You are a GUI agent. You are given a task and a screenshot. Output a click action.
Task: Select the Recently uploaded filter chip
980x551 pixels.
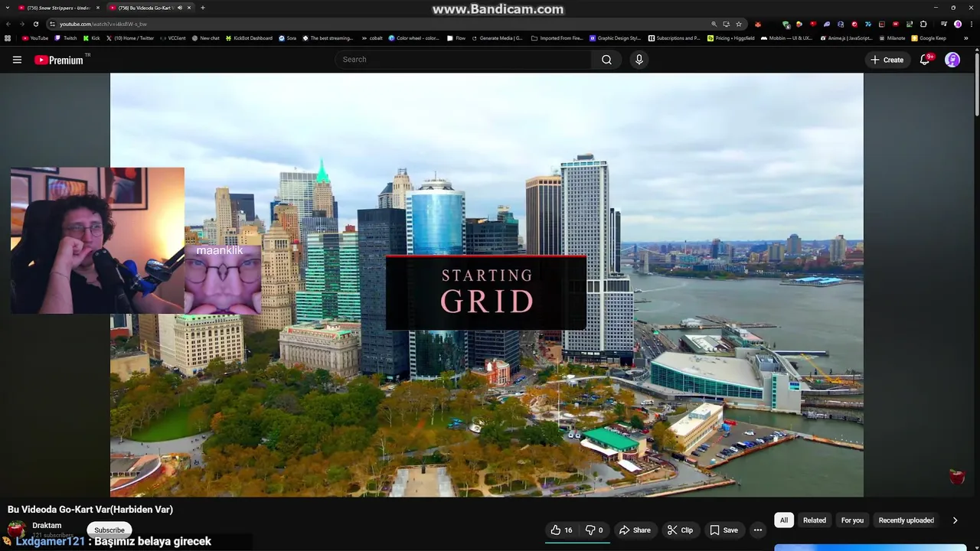[906, 520]
